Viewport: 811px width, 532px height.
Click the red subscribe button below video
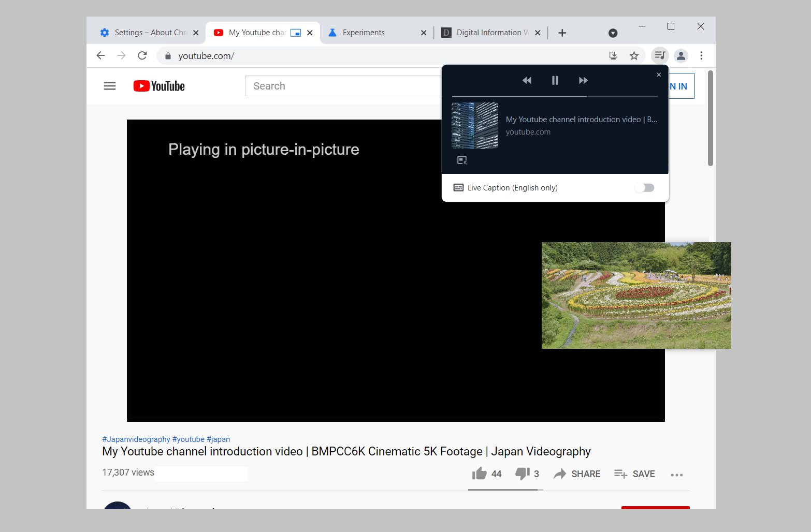pyautogui.click(x=656, y=508)
